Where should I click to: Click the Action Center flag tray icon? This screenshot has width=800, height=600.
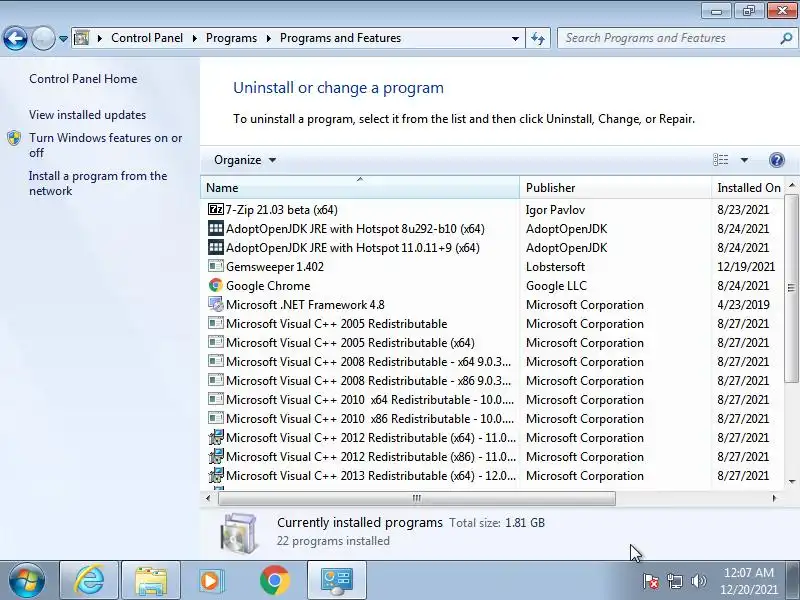[x=651, y=581]
